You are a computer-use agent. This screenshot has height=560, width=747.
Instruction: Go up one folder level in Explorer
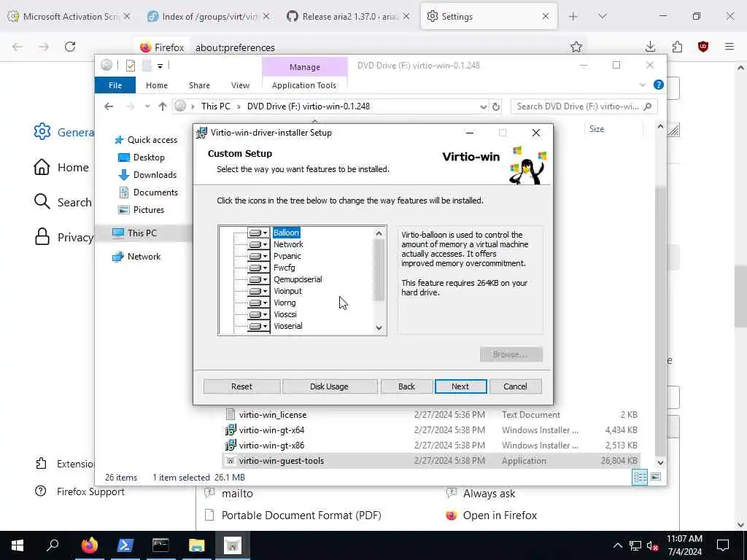pos(163,106)
